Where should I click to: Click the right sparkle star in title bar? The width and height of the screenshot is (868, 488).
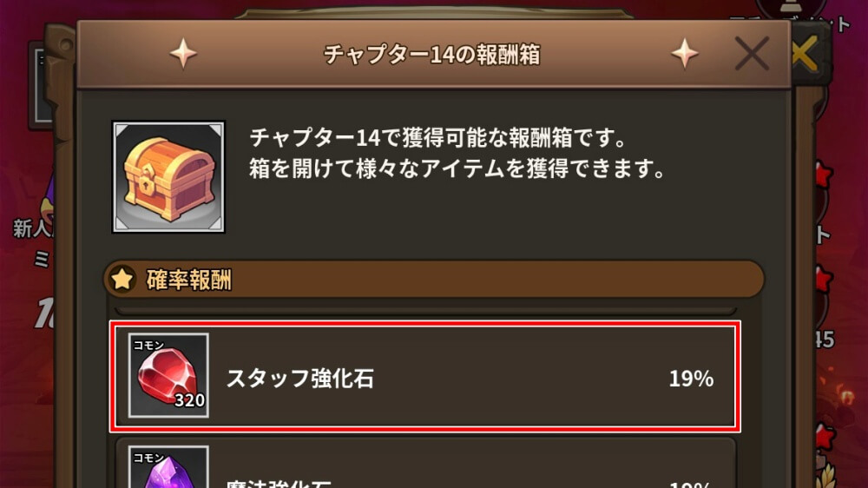click(684, 54)
